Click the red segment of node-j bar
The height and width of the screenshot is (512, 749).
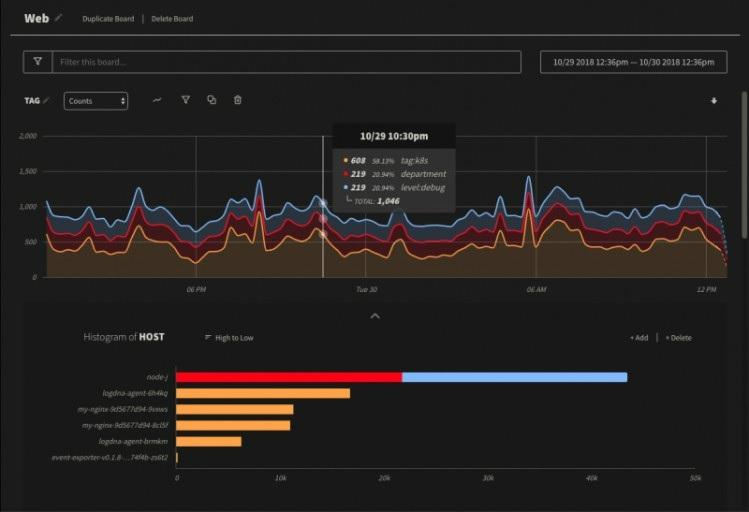(x=289, y=377)
